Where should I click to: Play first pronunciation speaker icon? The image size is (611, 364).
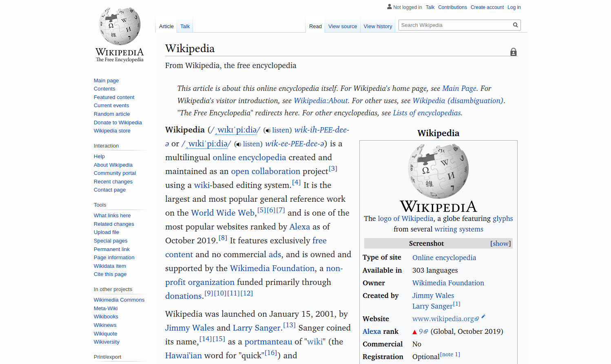click(268, 130)
